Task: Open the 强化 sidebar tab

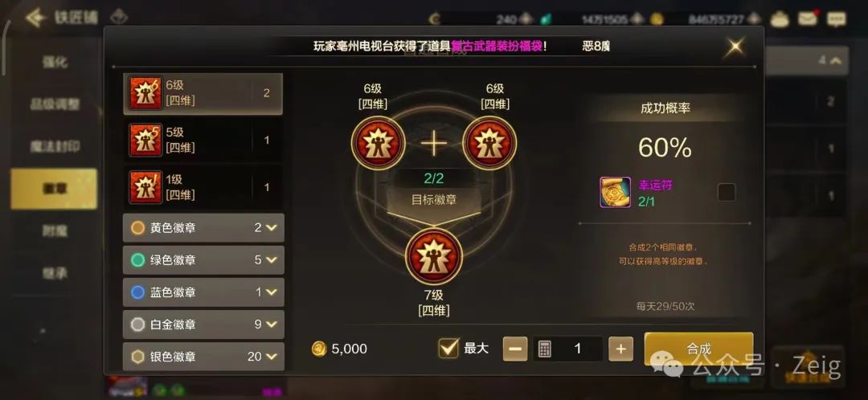Action: 55,62
